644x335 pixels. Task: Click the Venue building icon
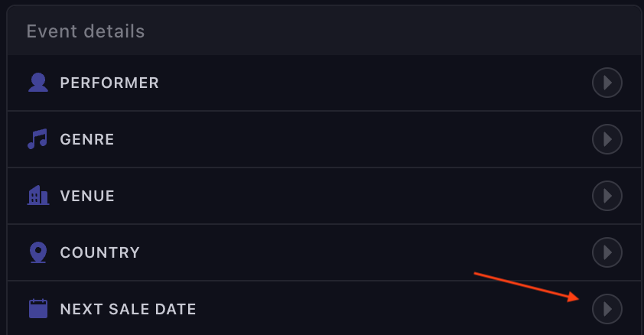click(37, 196)
